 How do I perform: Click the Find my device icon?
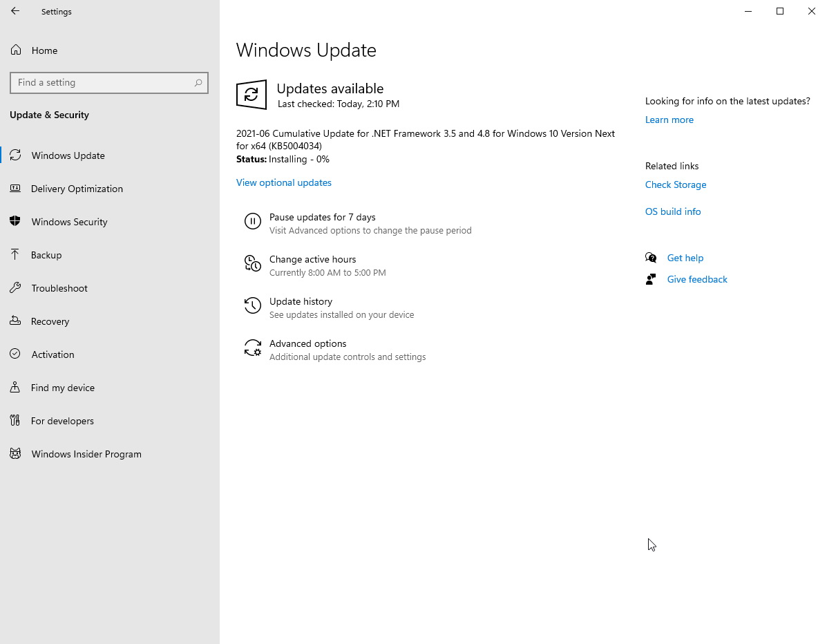pyautogui.click(x=15, y=387)
